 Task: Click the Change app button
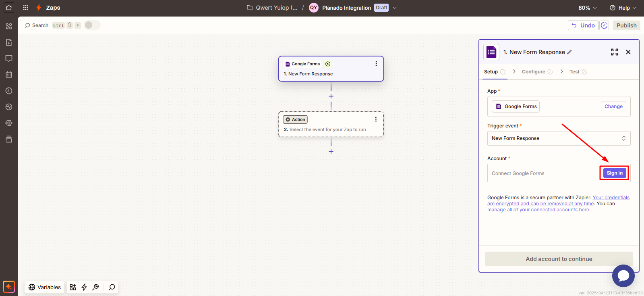point(613,106)
